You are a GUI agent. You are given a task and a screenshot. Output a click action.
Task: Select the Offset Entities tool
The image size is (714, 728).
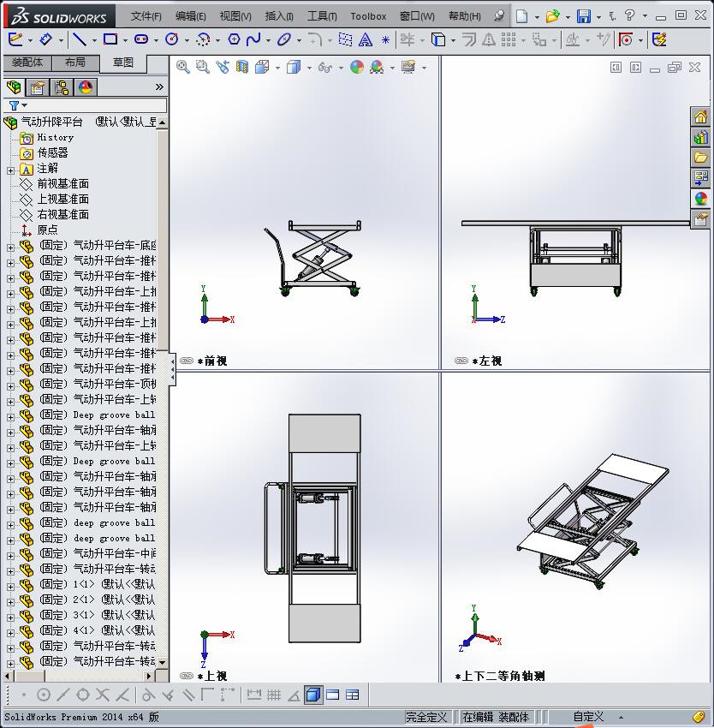pos(469,40)
